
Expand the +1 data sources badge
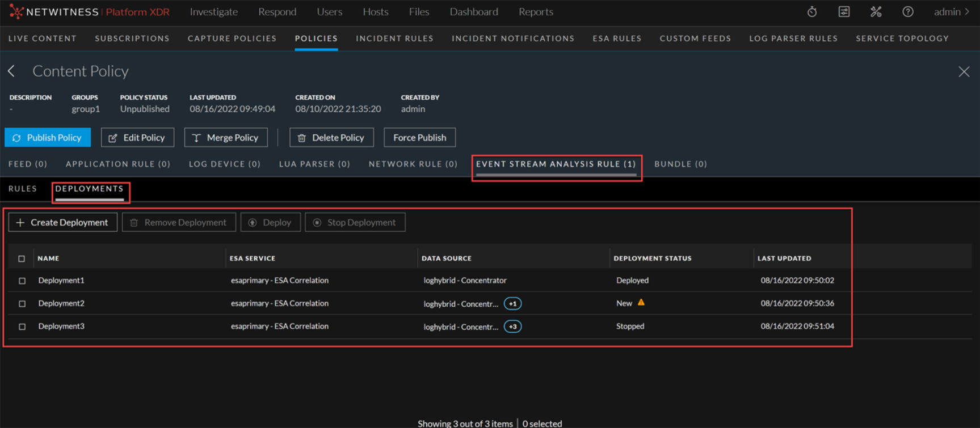click(x=512, y=304)
